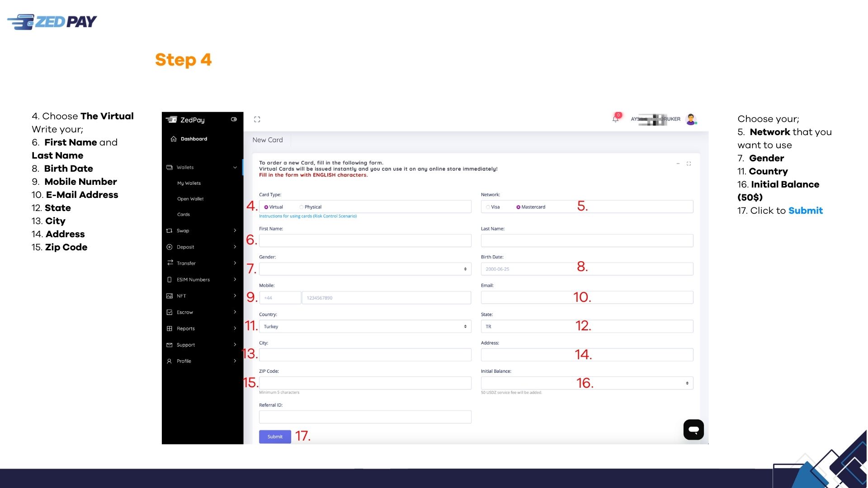
Task: Click the Swap sidebar icon
Action: click(170, 230)
